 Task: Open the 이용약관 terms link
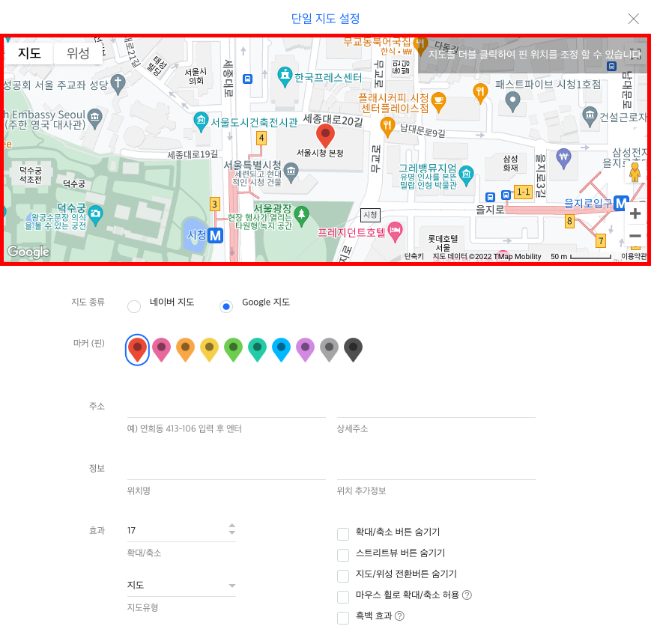pyautogui.click(x=634, y=256)
